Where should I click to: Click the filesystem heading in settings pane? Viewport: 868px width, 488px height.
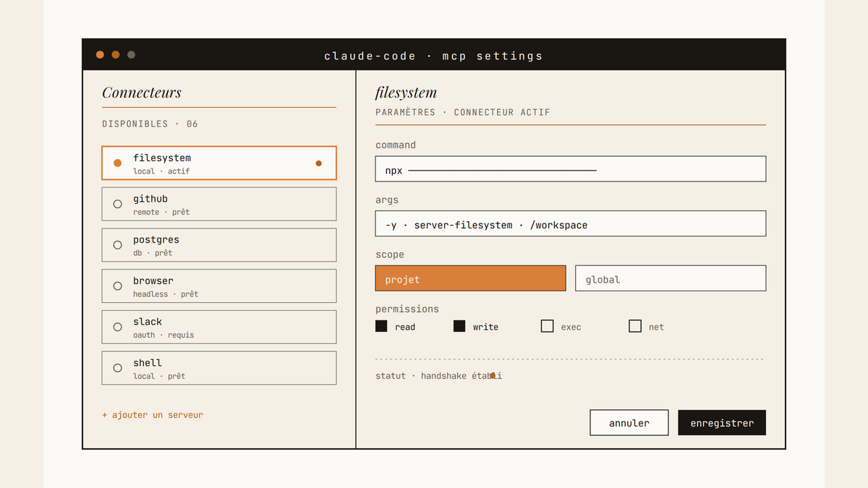coord(406,93)
